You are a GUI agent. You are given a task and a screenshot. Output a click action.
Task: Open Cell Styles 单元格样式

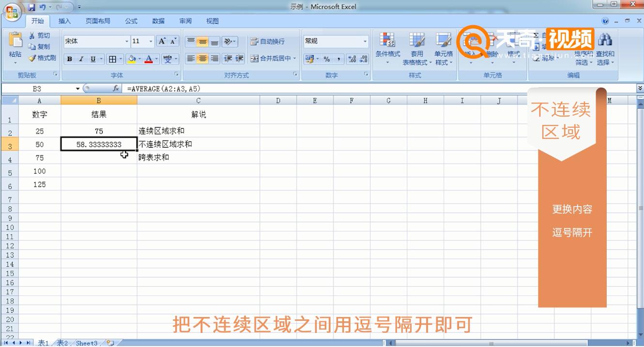point(444,49)
